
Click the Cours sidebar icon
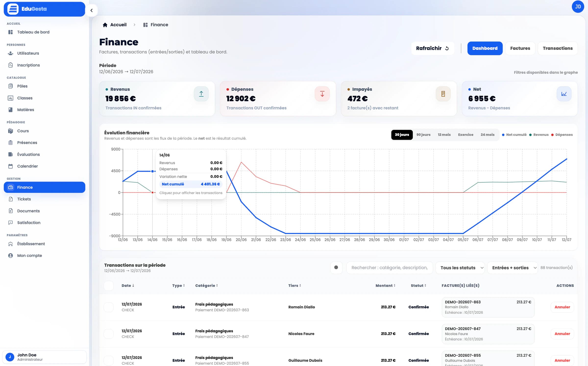pyautogui.click(x=11, y=131)
